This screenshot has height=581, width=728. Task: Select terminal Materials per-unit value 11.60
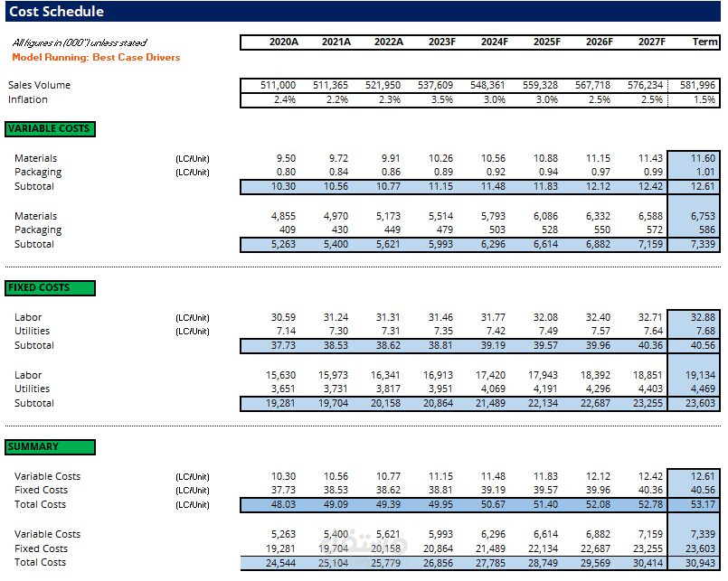pos(703,159)
